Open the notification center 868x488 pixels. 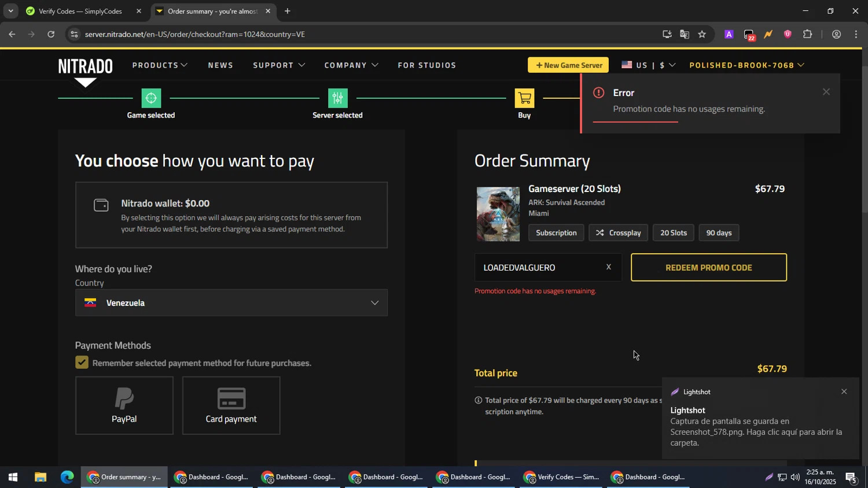point(851,478)
